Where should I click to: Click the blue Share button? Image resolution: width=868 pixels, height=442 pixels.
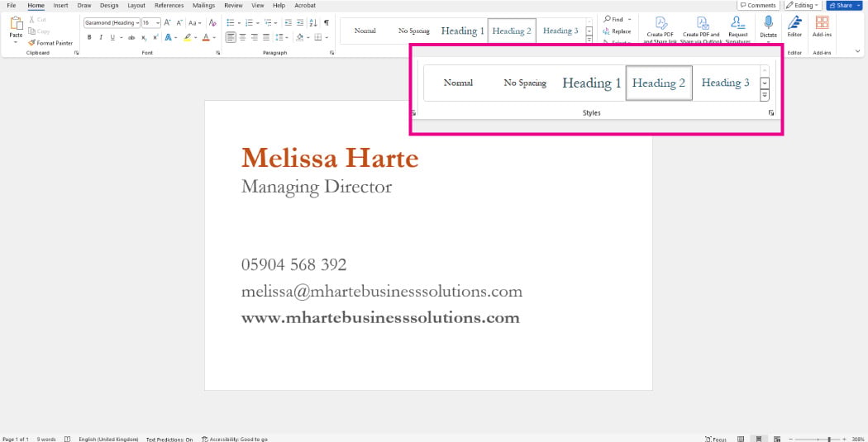click(x=845, y=5)
